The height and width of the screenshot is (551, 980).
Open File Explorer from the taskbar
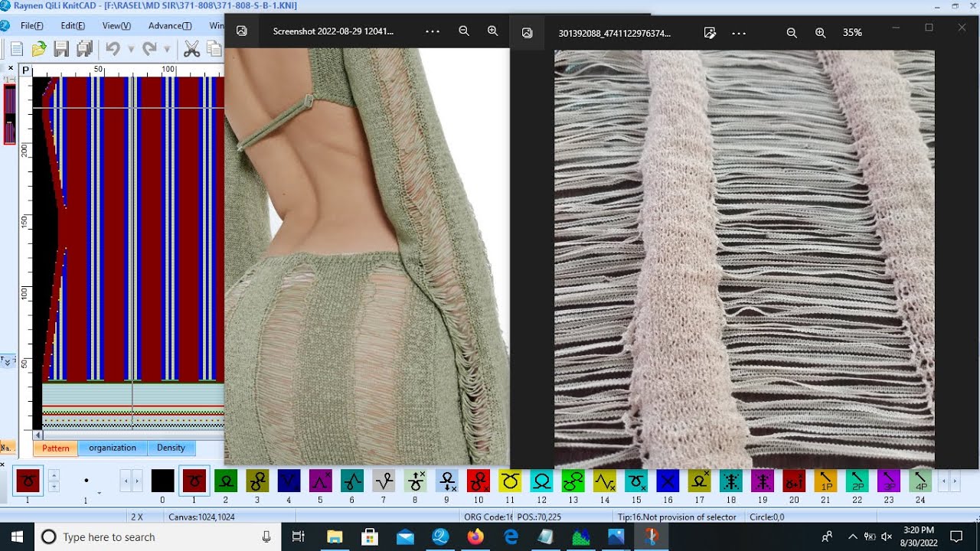click(x=335, y=537)
